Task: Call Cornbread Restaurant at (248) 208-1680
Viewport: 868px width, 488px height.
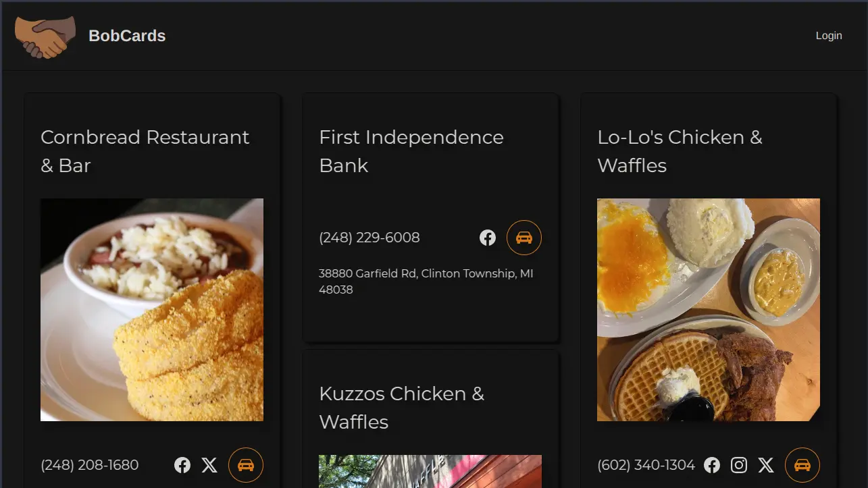Action: pos(90,465)
